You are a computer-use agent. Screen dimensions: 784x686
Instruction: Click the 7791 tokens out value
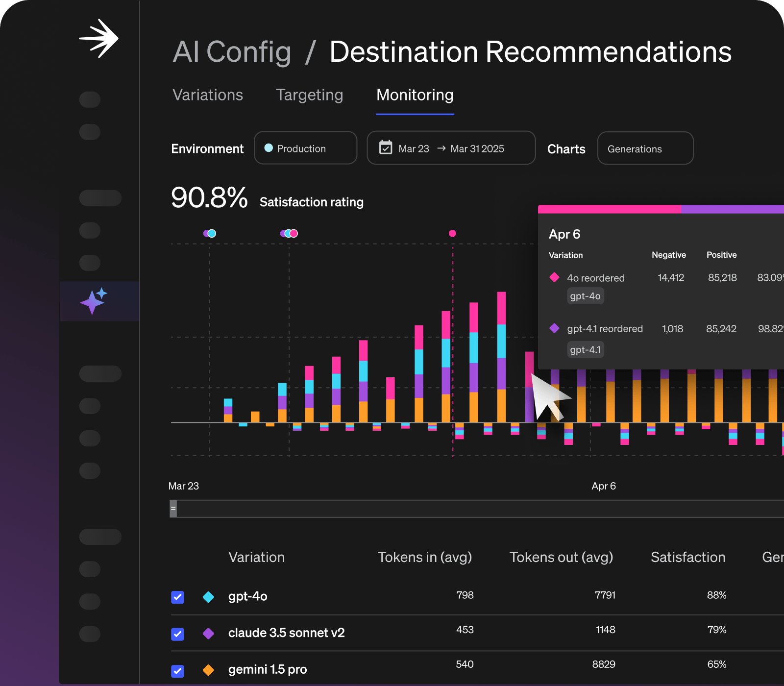click(x=605, y=595)
